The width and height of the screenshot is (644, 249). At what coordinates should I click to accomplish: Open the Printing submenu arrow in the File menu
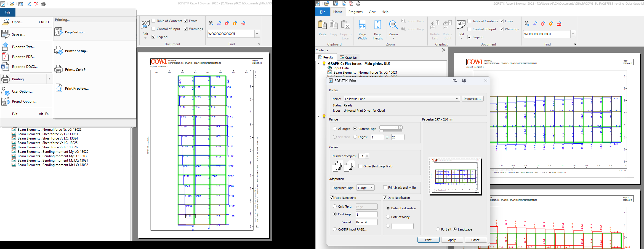49,79
